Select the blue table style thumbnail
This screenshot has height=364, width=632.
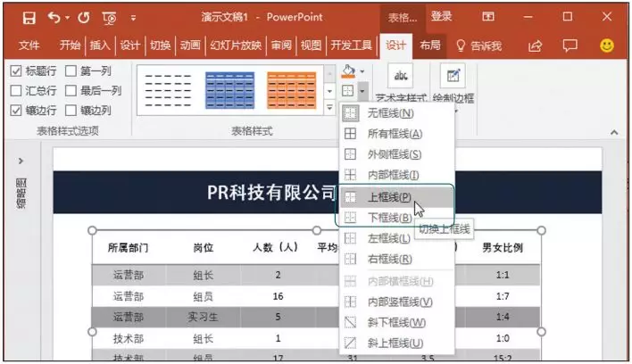coord(229,91)
